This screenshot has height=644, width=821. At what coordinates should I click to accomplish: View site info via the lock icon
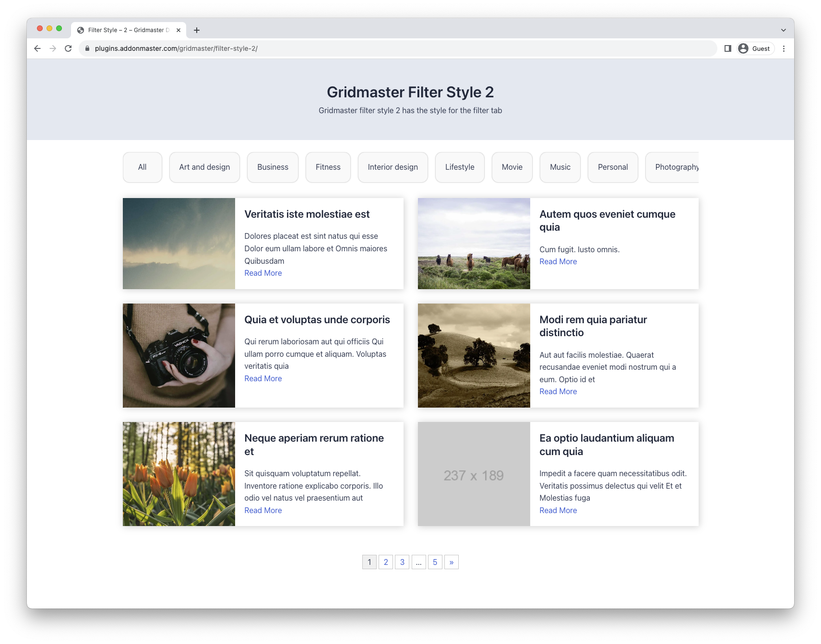click(87, 48)
